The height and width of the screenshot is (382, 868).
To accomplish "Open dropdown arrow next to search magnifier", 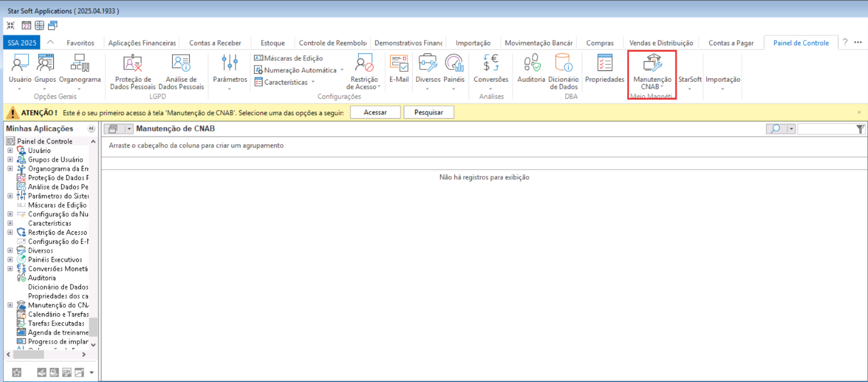I will [x=792, y=129].
